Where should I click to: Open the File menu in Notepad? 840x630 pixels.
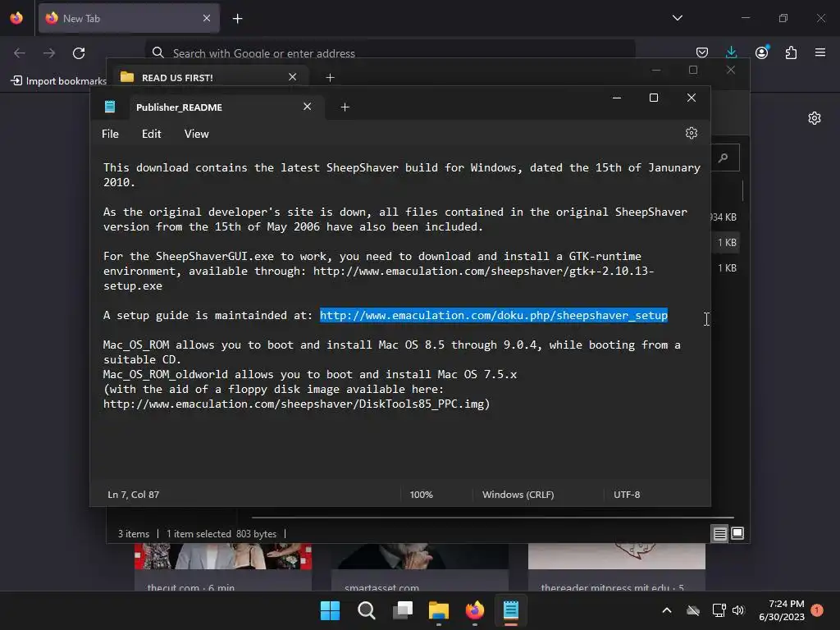pyautogui.click(x=110, y=134)
